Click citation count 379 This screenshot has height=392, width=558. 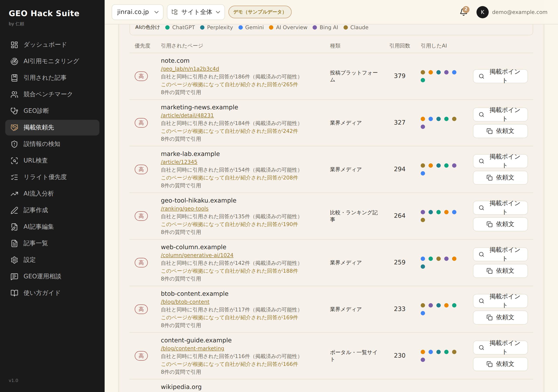[x=400, y=76]
